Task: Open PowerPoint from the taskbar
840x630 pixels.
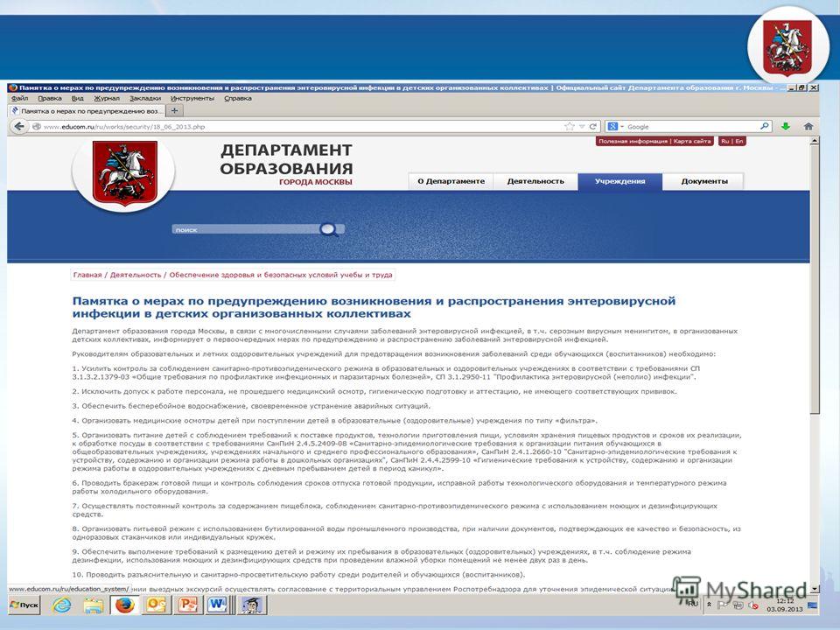Action: (187, 605)
